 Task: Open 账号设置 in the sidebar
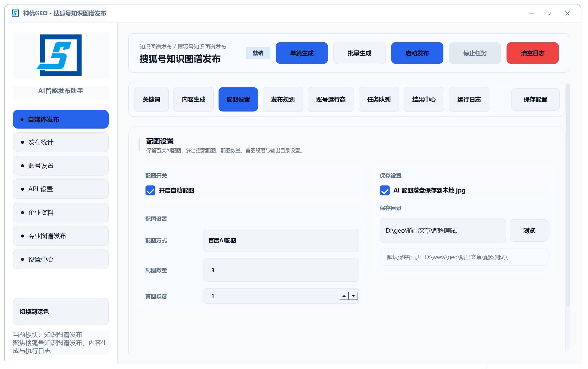point(61,165)
